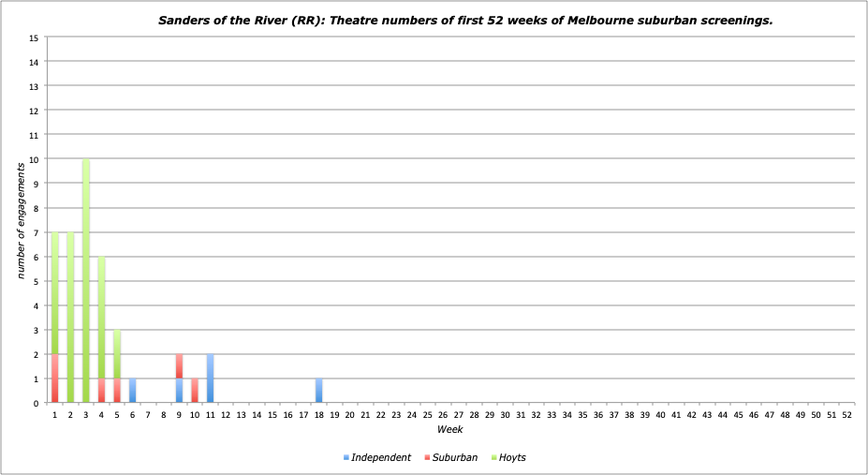Click the green Hoyts bar at week 2

click(70, 319)
